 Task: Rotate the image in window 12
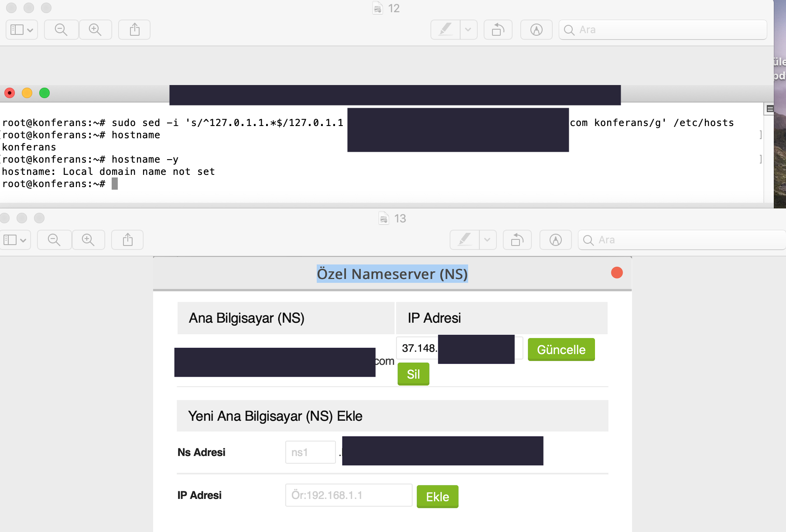click(498, 30)
